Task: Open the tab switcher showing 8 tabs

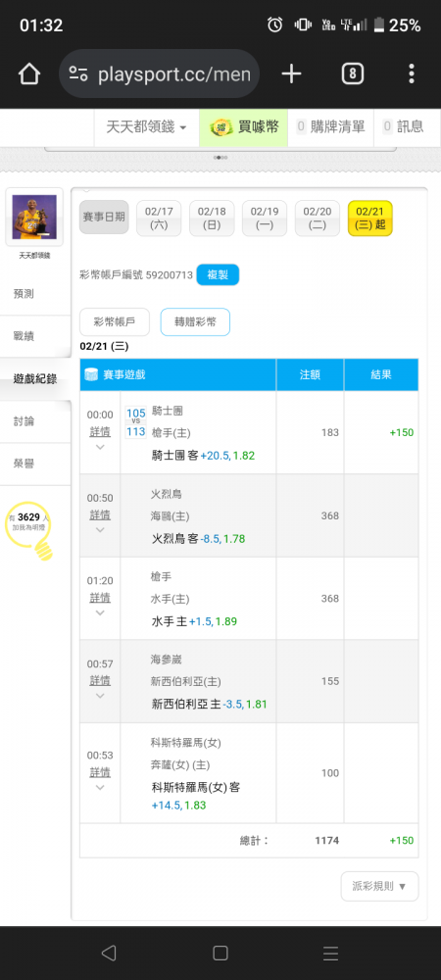Action: tap(352, 74)
